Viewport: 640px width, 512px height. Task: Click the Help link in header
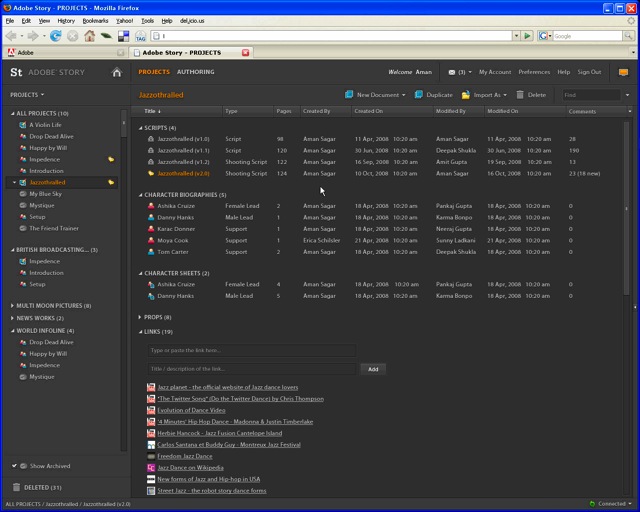[x=563, y=72]
